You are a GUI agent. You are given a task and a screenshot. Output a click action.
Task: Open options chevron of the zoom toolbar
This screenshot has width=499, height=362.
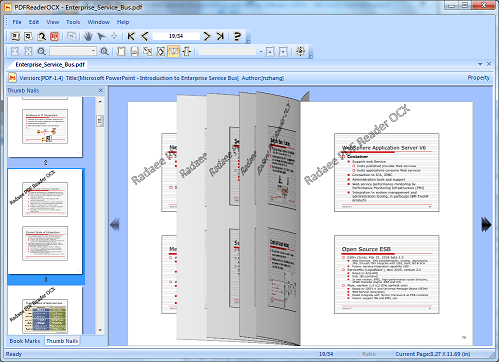click(x=311, y=57)
